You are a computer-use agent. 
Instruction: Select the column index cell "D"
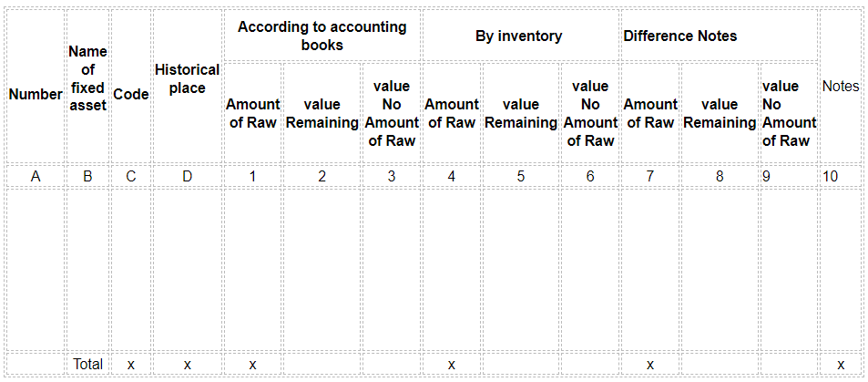point(187,176)
